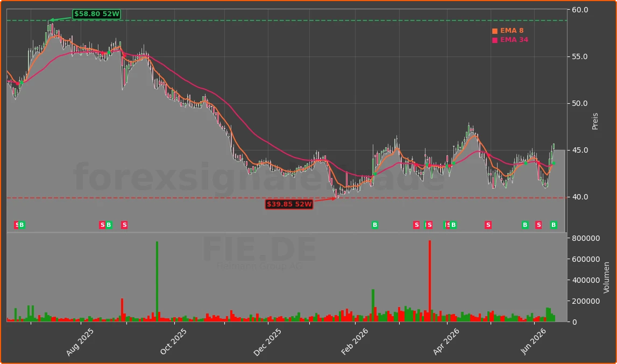Click the first B buy marker at chart start
617x364 pixels.
pos(22,225)
